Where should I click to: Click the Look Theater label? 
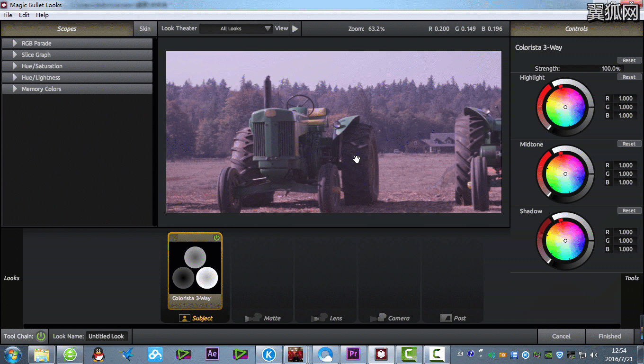(x=179, y=28)
